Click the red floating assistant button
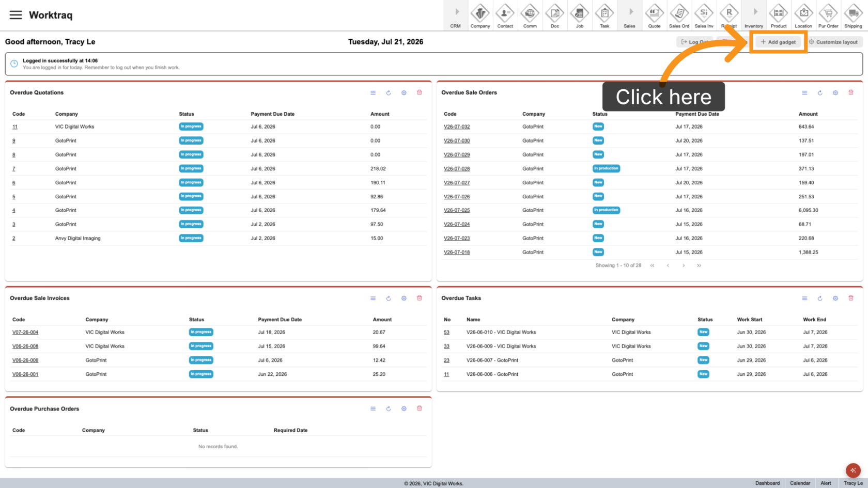Image resolution: width=868 pixels, height=488 pixels. coord(853,470)
